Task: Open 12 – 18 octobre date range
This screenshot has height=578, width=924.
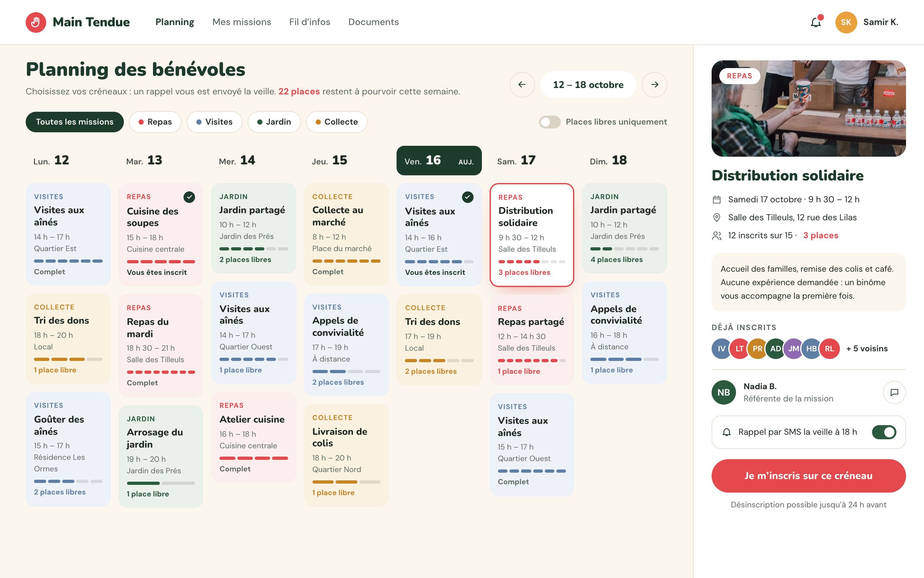Action: click(588, 84)
